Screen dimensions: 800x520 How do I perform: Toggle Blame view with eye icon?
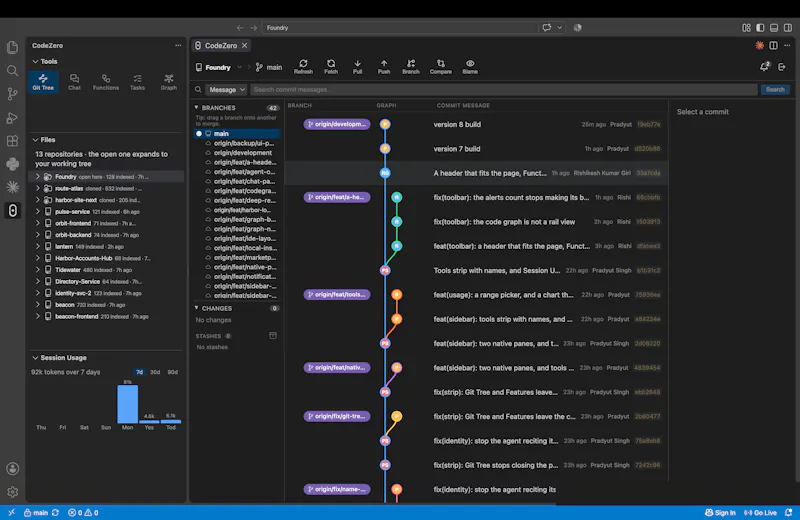[x=470, y=66]
